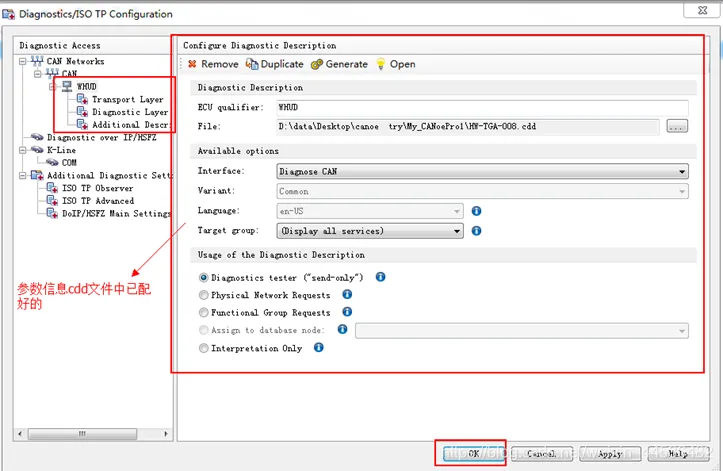The image size is (723, 471).
Task: Click the OK button
Action: 470,453
